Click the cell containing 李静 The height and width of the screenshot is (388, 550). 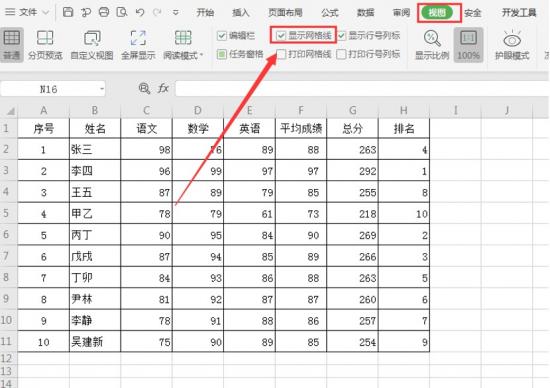click(x=95, y=320)
